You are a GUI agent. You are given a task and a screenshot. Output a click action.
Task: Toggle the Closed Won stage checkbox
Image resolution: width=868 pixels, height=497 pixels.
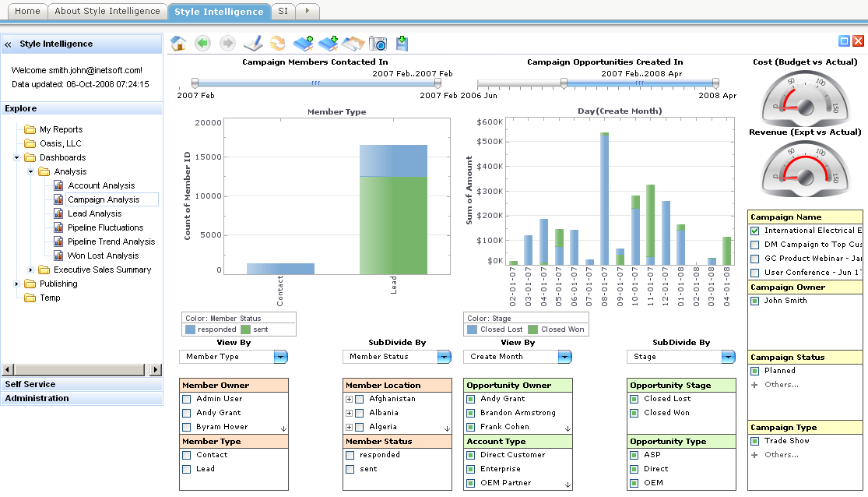pyautogui.click(x=634, y=413)
